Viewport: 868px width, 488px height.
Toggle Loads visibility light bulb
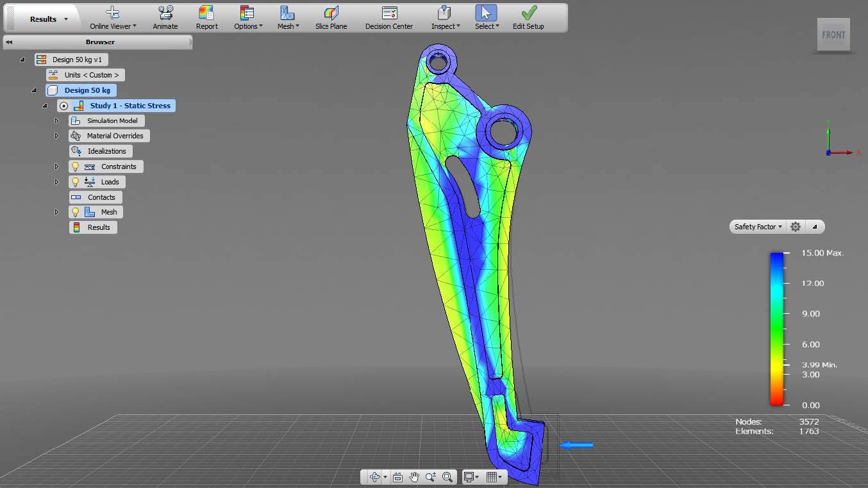click(75, 182)
